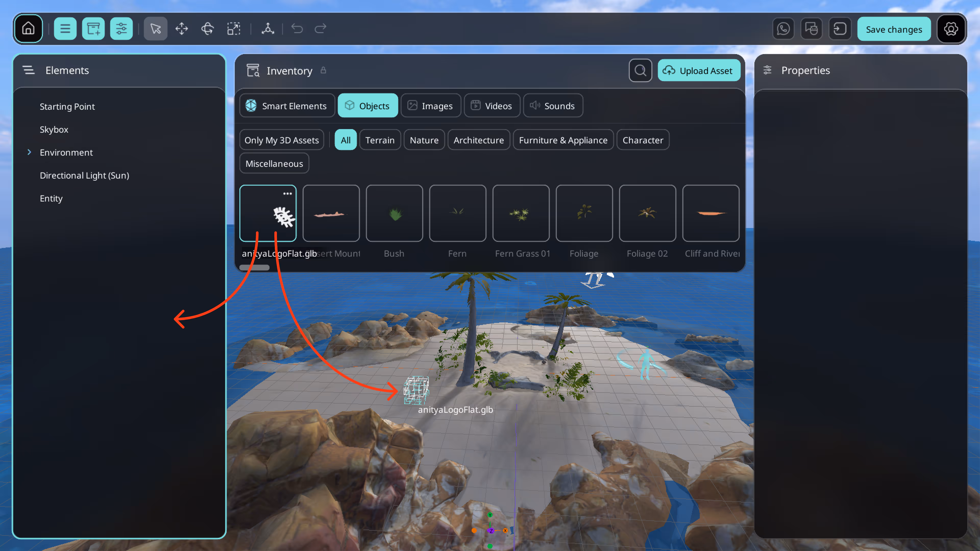Switch the transform axis space icon
980x551 pixels.
(268, 29)
